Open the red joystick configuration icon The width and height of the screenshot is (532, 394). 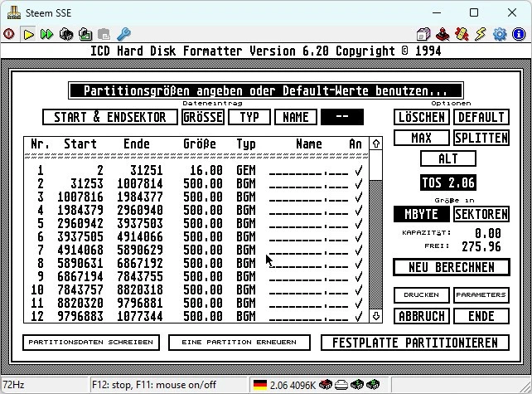click(443, 34)
